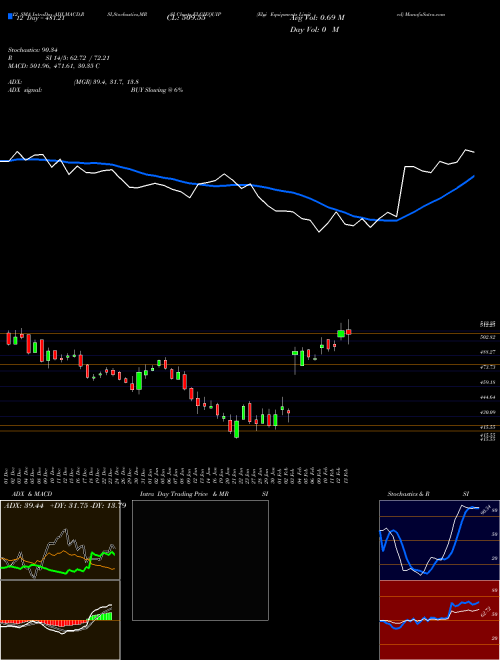Click the blue 12 Day SMA legend square
Viewport: 500px width, 660px height.
click(x=10, y=16)
